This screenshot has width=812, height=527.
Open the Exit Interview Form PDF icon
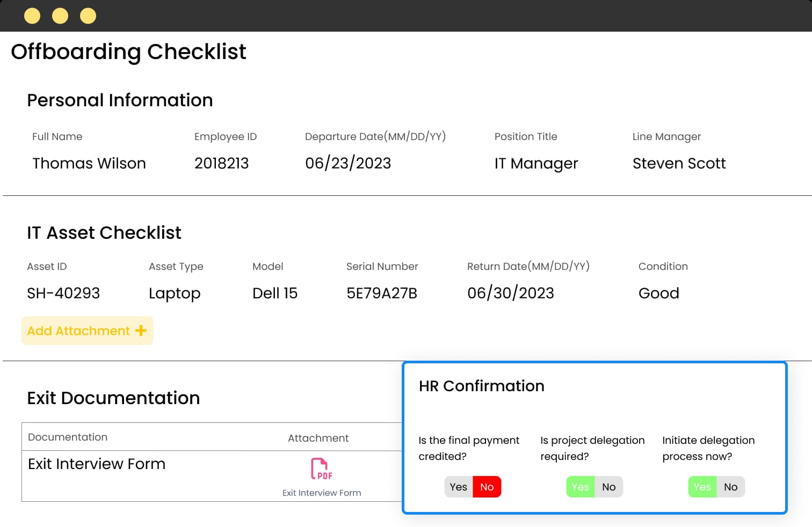321,469
